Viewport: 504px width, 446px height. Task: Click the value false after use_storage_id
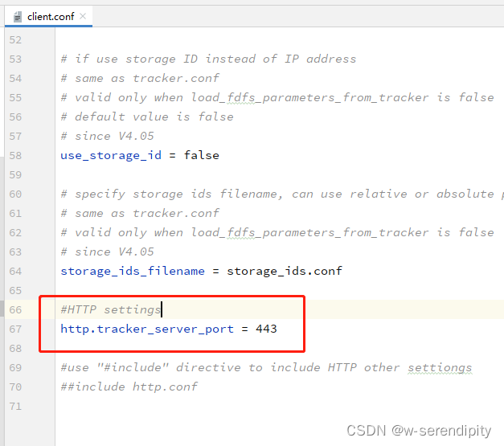[201, 155]
